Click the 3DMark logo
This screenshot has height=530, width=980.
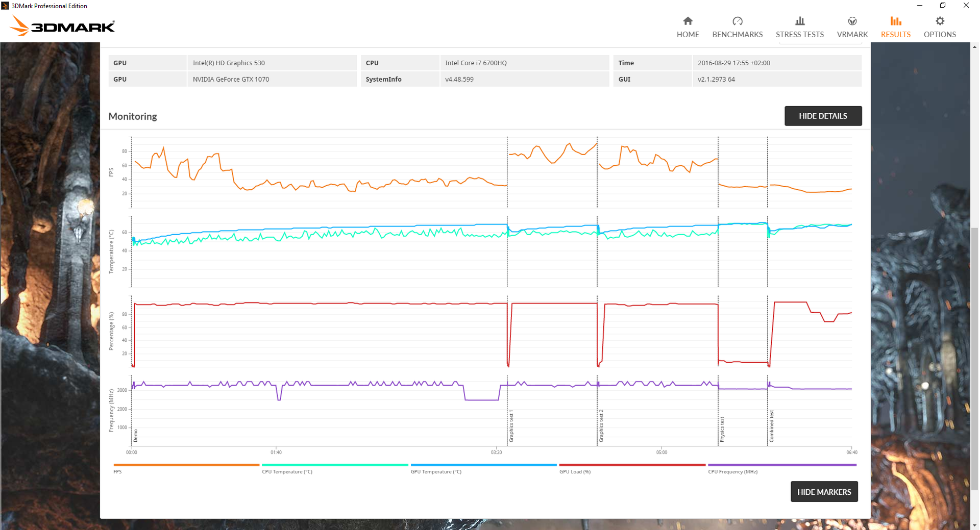pos(62,26)
